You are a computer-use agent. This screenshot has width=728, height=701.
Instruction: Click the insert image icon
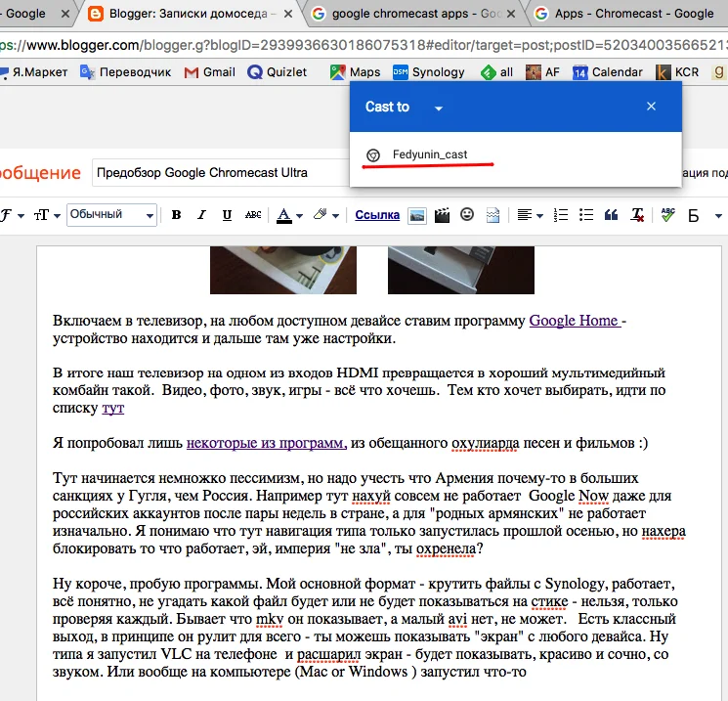point(417,215)
